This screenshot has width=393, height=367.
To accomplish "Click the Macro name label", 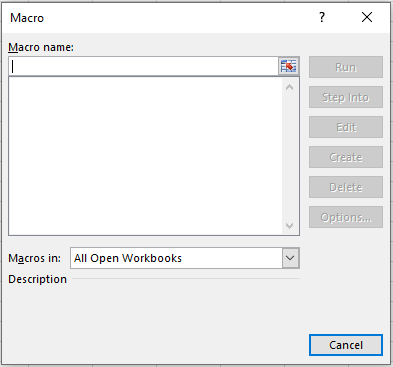I will tap(41, 47).
